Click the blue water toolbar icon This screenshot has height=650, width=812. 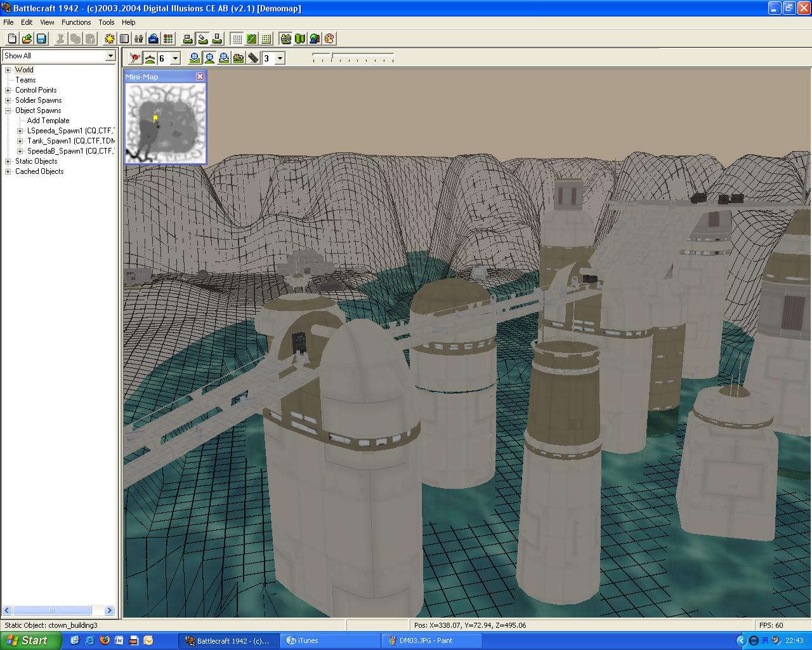(x=154, y=39)
